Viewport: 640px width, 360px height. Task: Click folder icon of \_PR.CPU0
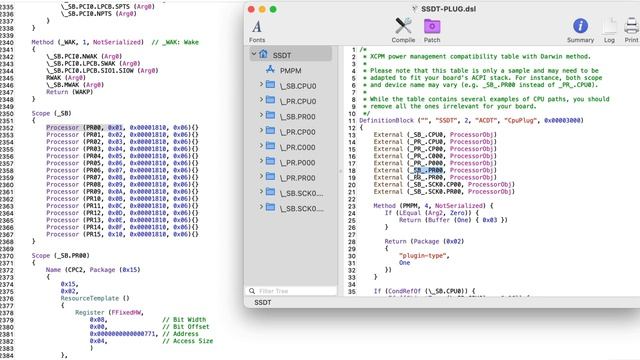pyautogui.click(x=270, y=100)
